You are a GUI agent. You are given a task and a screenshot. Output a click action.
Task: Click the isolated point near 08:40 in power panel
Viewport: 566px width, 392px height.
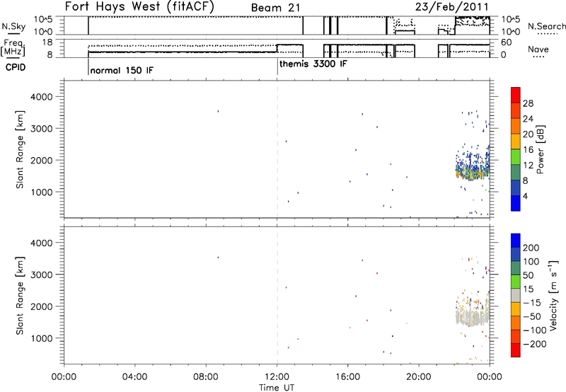click(x=218, y=111)
